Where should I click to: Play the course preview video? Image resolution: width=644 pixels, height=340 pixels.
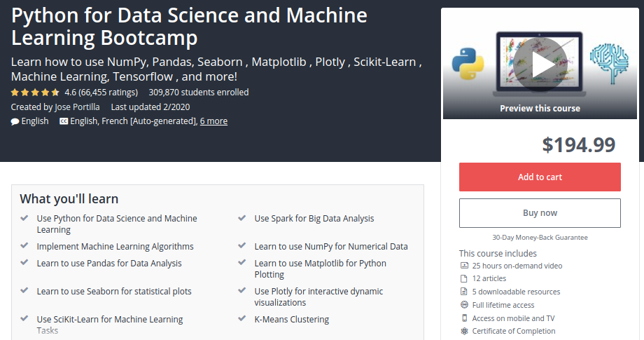(x=540, y=64)
